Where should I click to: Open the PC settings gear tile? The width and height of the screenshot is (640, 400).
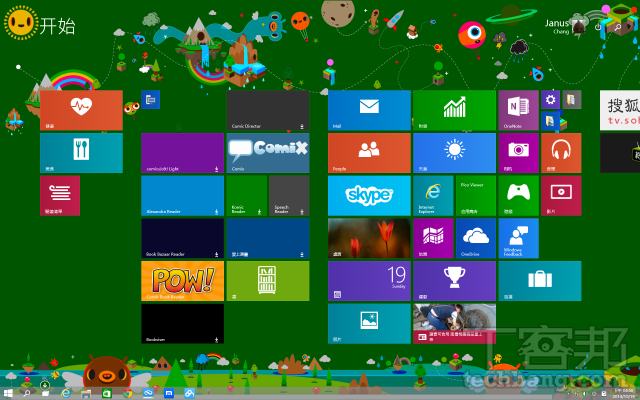click(x=550, y=99)
